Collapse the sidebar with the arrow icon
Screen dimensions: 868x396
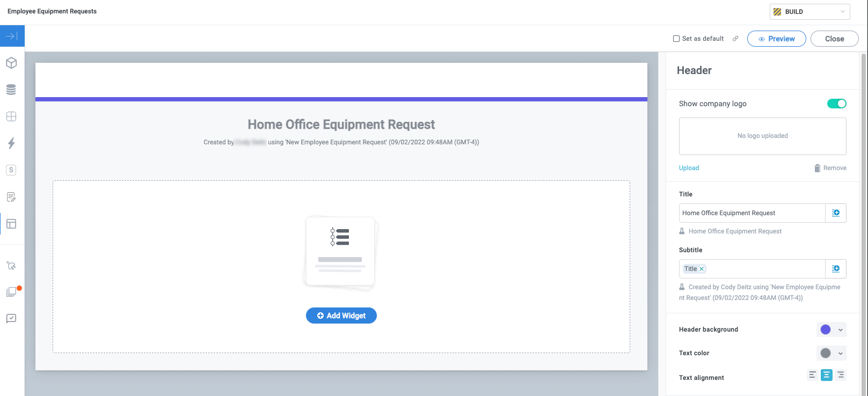click(x=12, y=36)
